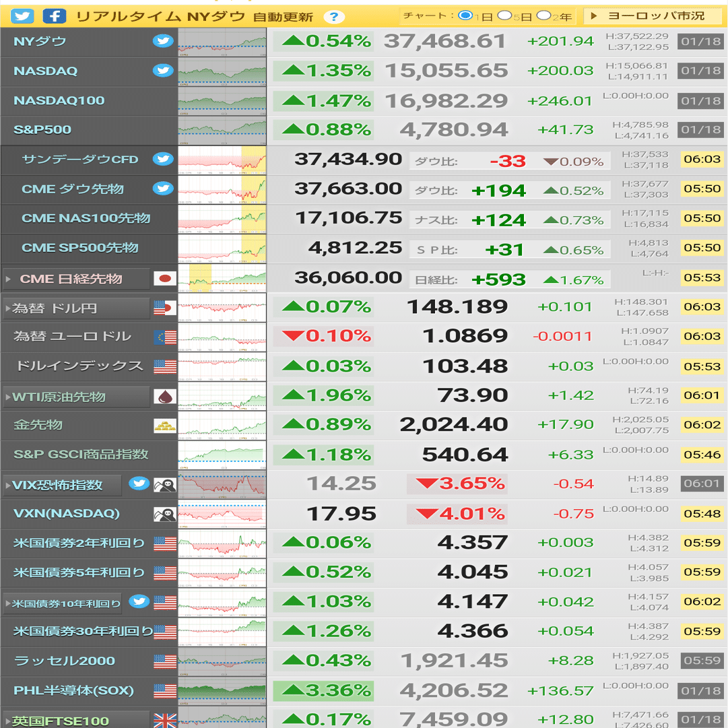The image size is (728, 728).
Task: Click the 金先物 price 2,024.40
Action: click(454, 424)
